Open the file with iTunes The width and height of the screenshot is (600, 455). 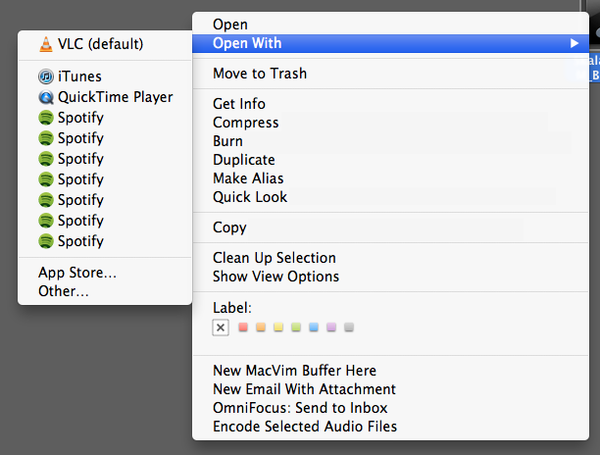(105, 77)
